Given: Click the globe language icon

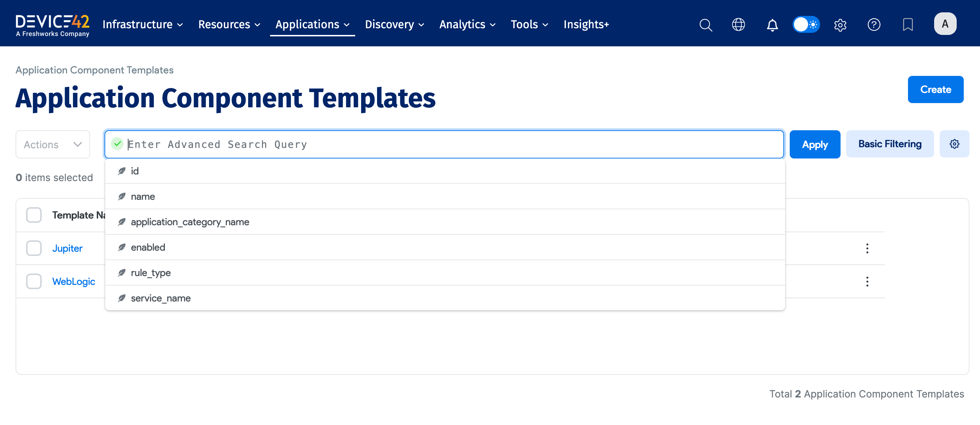Looking at the screenshot, I should (739, 24).
